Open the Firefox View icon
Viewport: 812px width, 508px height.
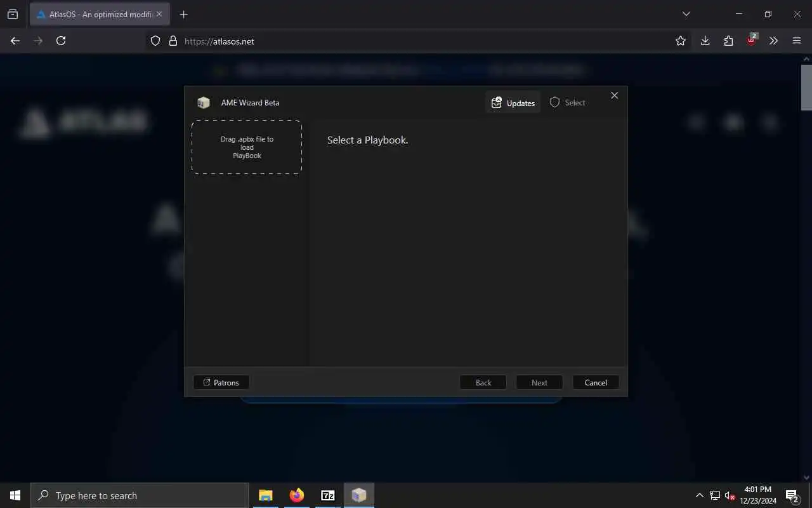pos(13,14)
